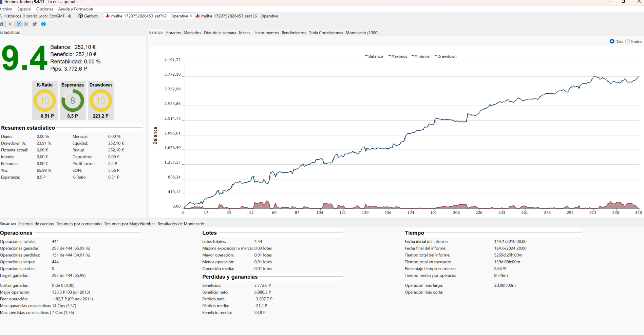Open the Tabla Correlaciones tab
The width and height of the screenshot is (644, 335).
(x=325, y=33)
